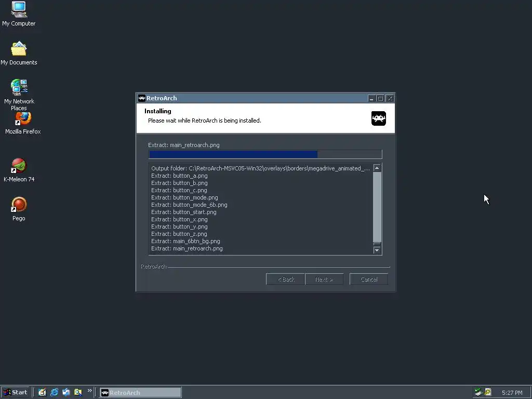532x399 pixels.
Task: Open the first quick launch icon
Action: point(43,392)
